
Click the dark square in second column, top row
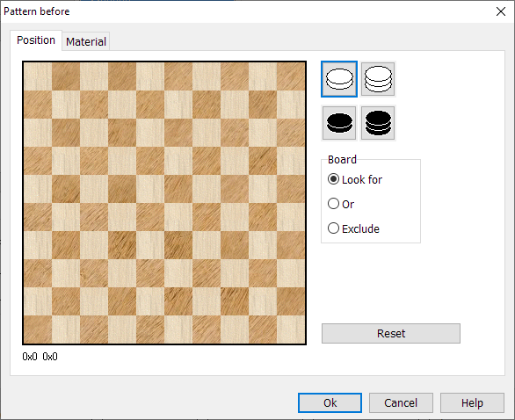pos(66,76)
